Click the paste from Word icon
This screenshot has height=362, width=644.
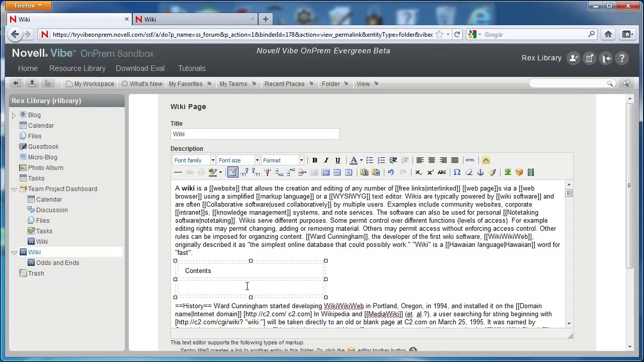[x=376, y=172]
